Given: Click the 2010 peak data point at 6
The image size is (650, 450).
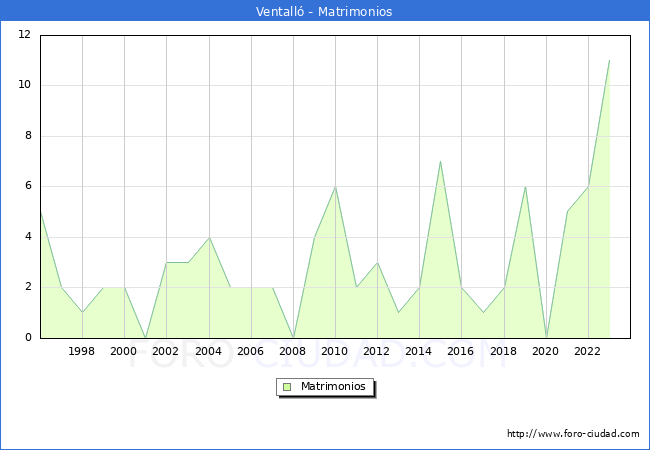Looking at the screenshot, I should [335, 187].
